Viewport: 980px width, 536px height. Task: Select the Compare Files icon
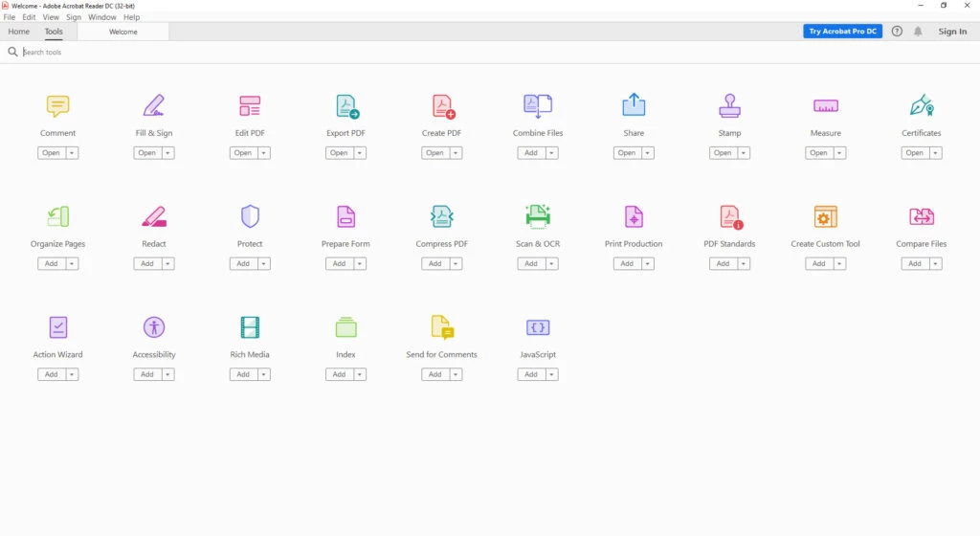point(921,216)
